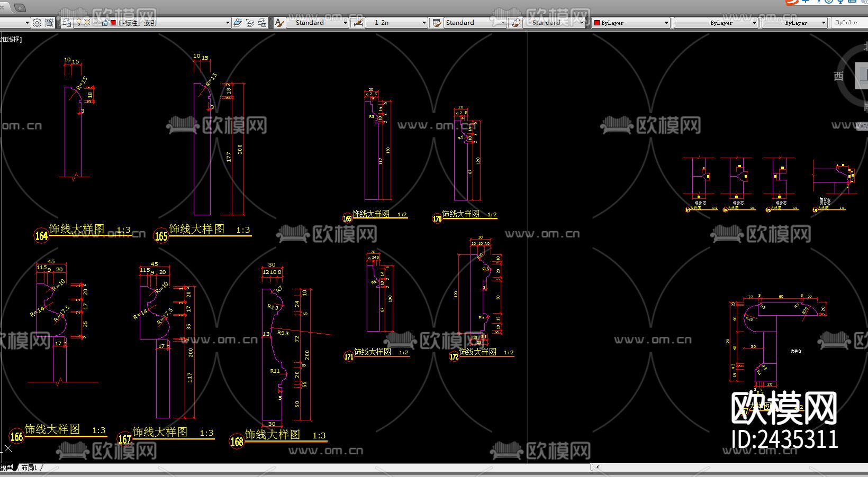Open Layer Properties Manager icon

[67, 23]
